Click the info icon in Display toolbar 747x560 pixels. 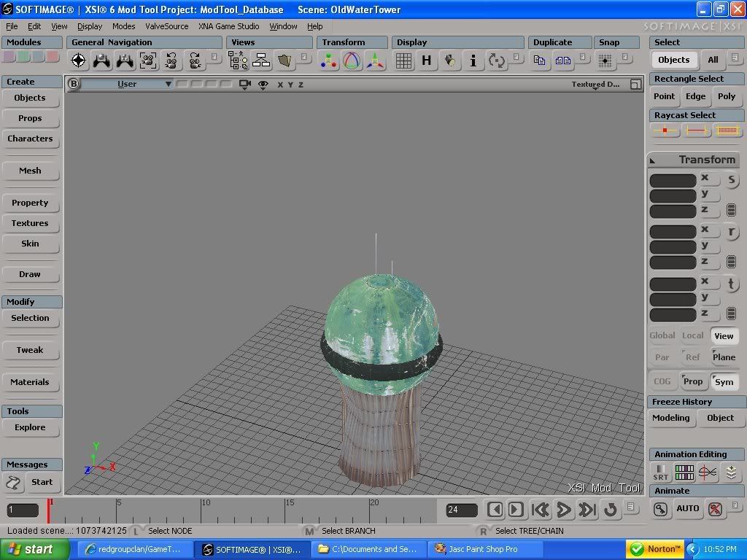click(473, 61)
